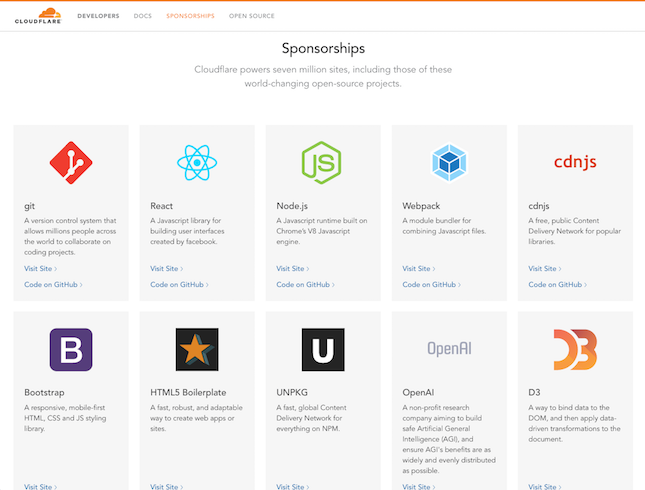Visit Site link for Node.js

(292, 269)
